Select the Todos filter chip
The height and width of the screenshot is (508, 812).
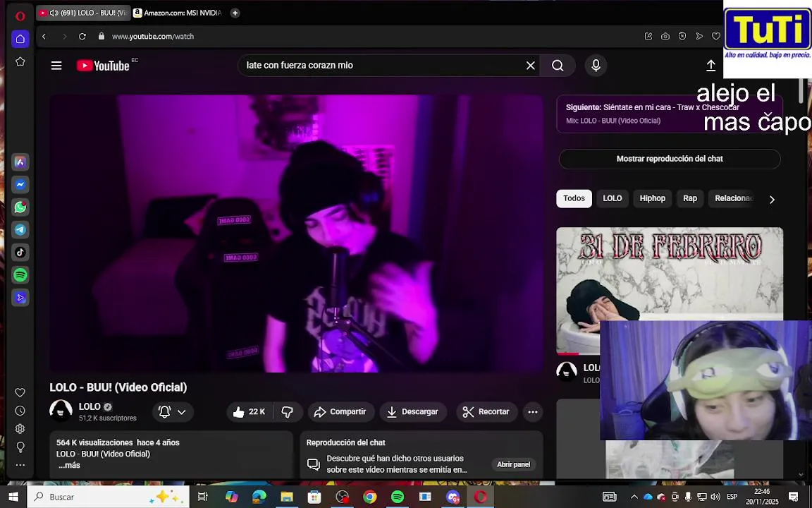pos(574,198)
